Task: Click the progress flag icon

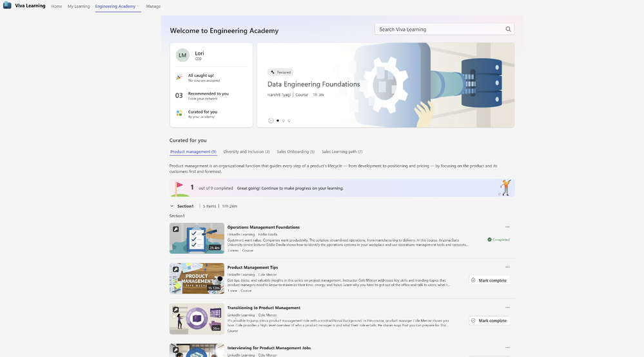Action: [179, 188]
